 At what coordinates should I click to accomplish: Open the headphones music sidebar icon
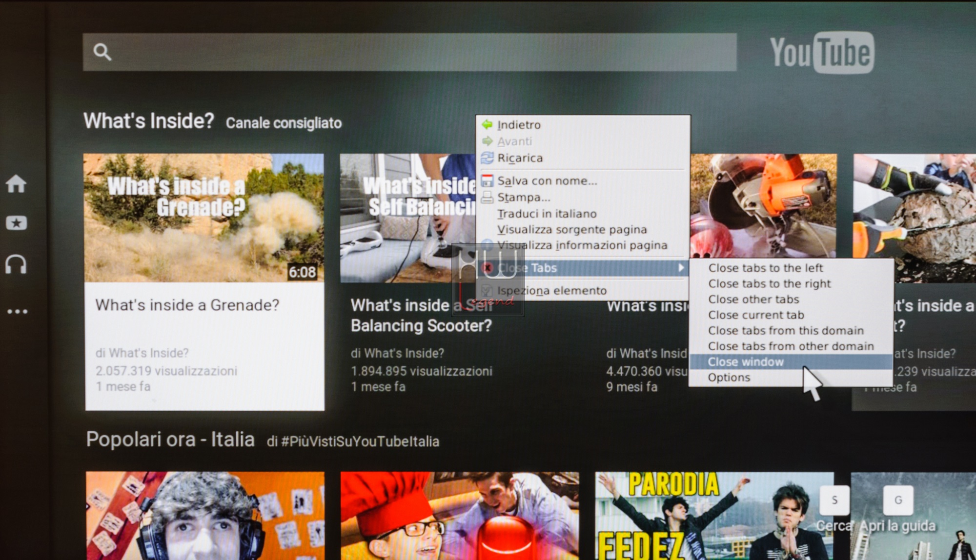(x=16, y=264)
